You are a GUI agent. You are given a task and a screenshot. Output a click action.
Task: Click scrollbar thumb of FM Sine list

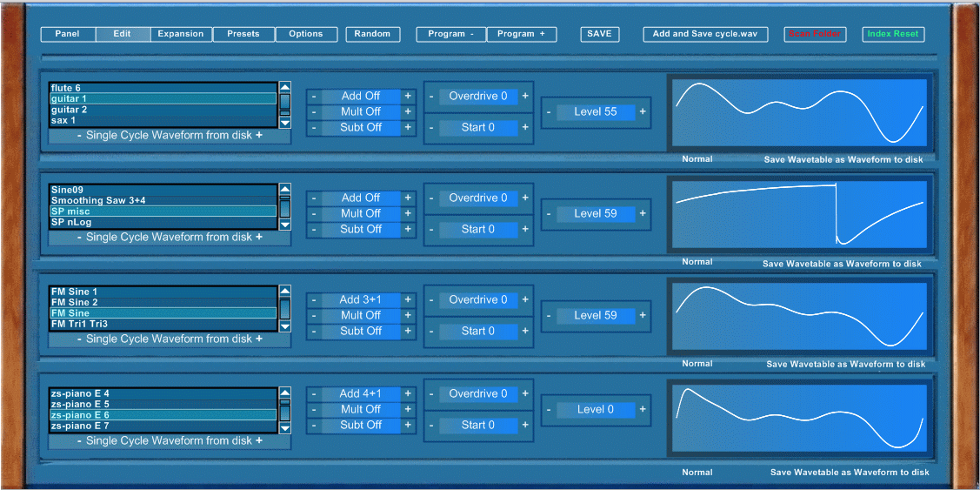[285, 308]
